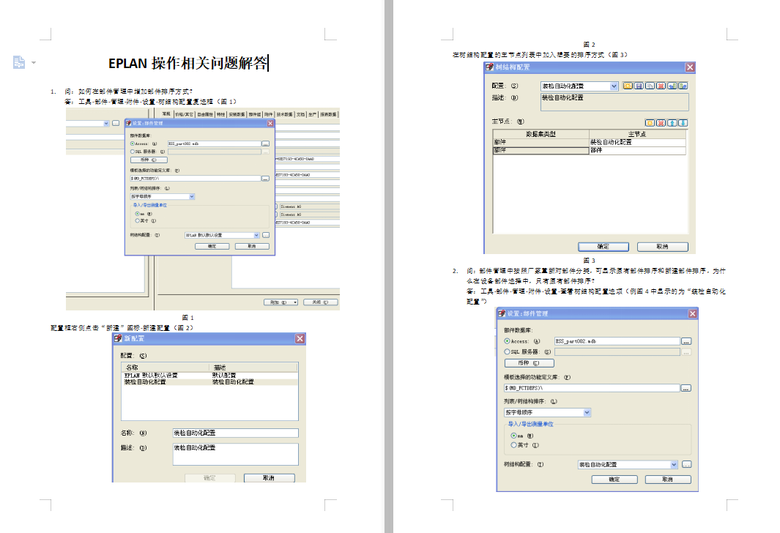Select the Access radio button in page 2 dialog
780x533 pixels.
(x=508, y=341)
